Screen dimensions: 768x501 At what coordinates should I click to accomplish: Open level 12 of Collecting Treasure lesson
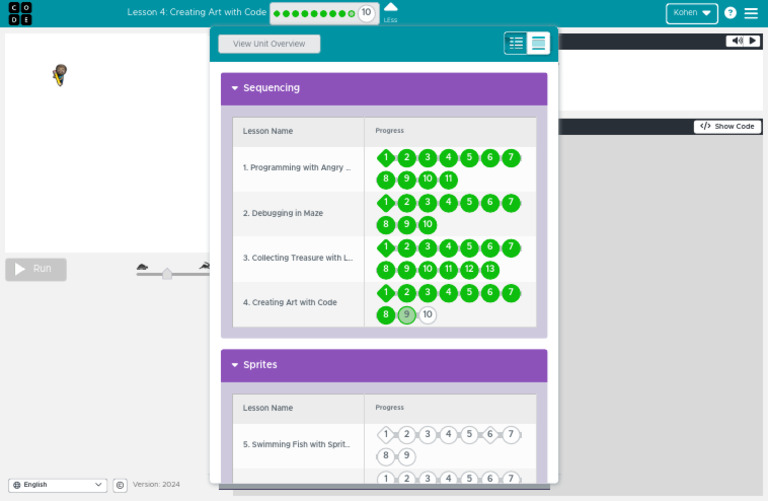469,269
